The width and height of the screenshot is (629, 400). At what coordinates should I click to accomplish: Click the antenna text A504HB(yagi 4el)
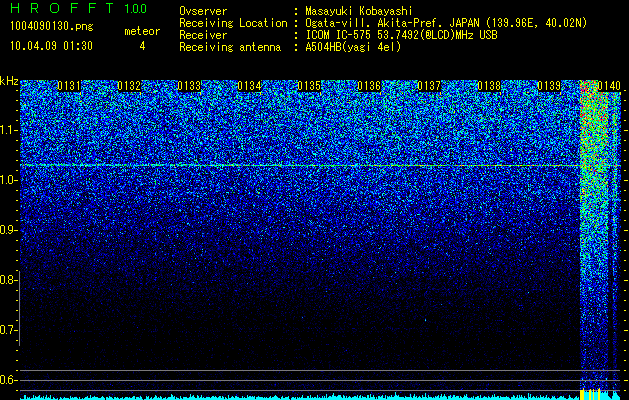(353, 47)
